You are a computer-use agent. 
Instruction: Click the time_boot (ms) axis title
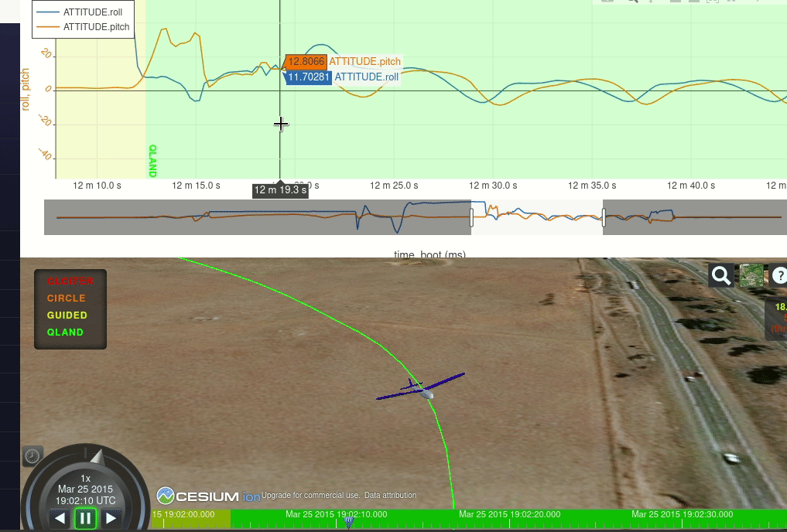click(x=429, y=254)
